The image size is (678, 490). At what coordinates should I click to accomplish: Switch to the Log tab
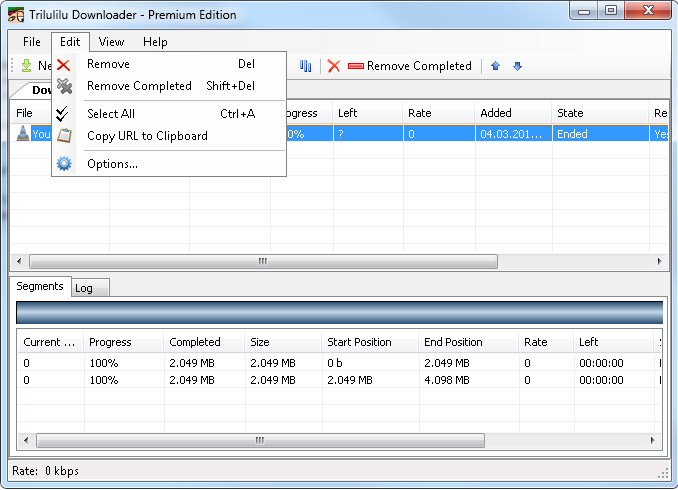pos(90,288)
